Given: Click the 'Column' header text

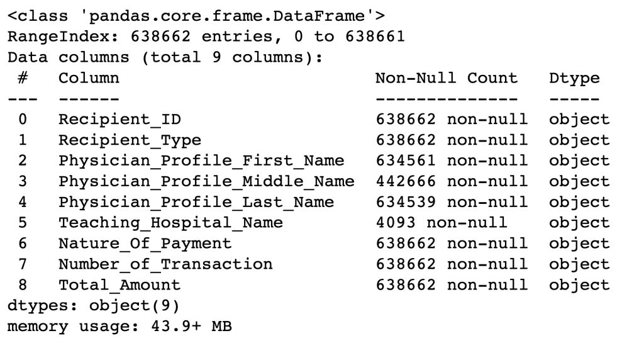Looking at the screenshot, I should (x=89, y=78).
